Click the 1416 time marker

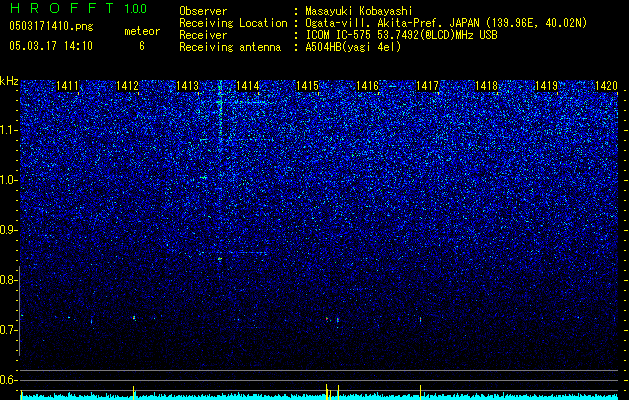[x=367, y=86]
